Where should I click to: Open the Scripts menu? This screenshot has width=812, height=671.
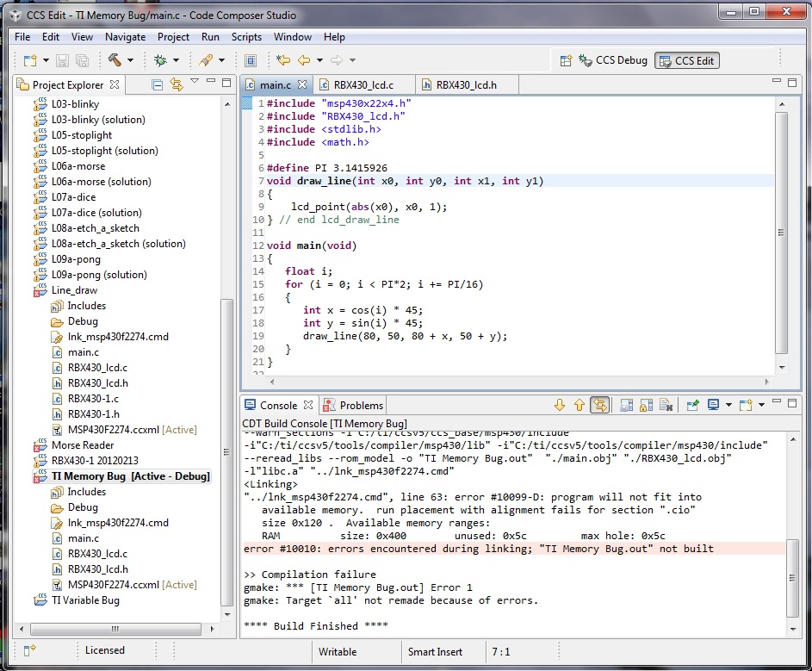pos(246,37)
